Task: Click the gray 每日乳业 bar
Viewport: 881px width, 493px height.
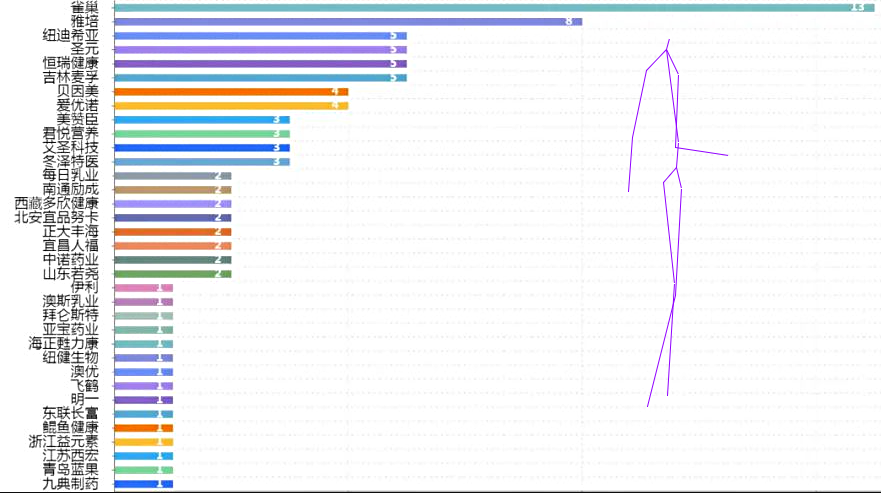Action: (x=172, y=176)
